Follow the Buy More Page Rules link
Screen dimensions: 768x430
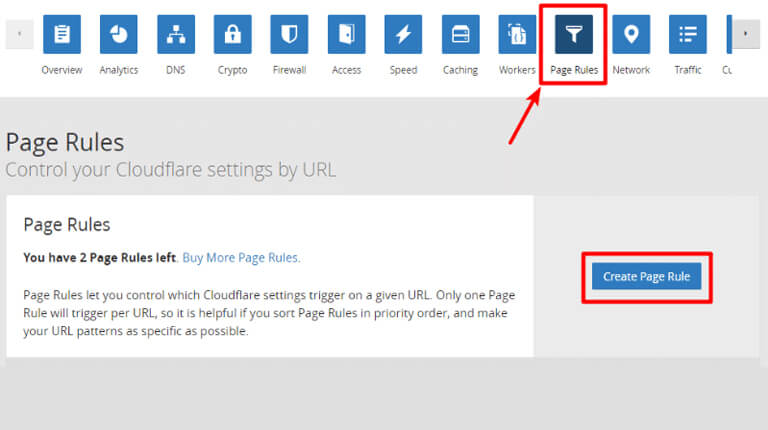[x=241, y=258]
